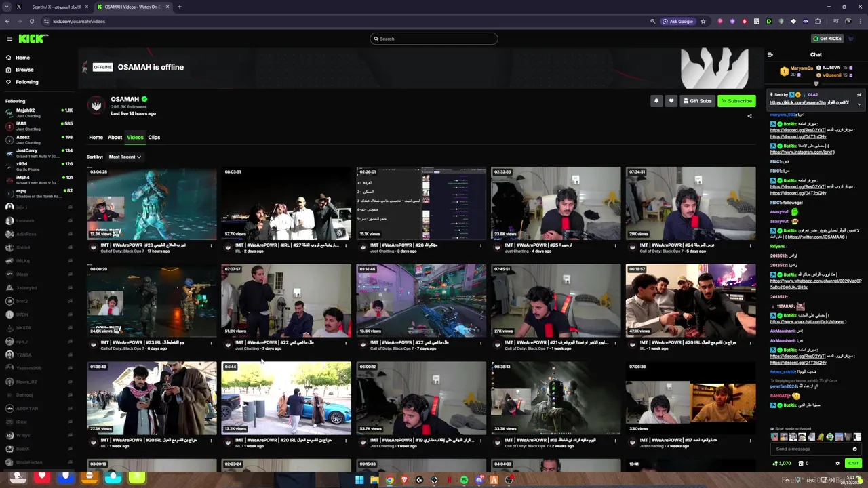Click the share icon below Subscribe
This screenshot has height=488, width=868.
click(x=749, y=116)
